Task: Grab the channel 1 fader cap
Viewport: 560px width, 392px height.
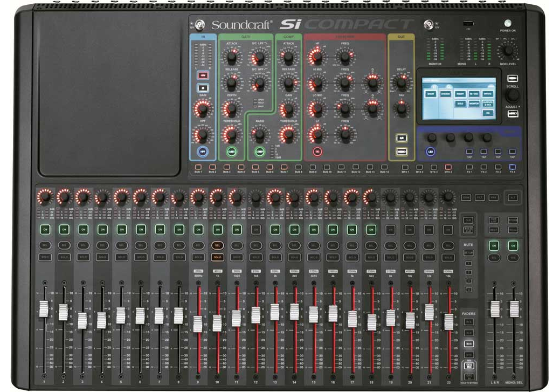Action: click(x=44, y=309)
